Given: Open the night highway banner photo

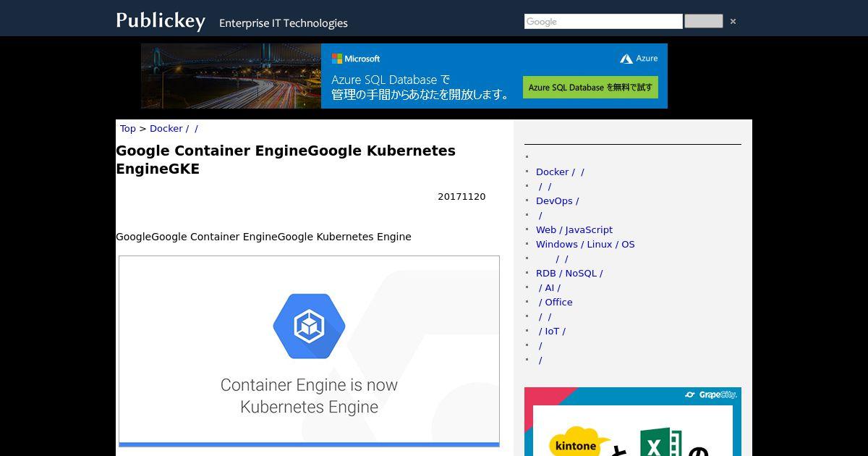Looking at the screenshot, I should tap(231, 76).
